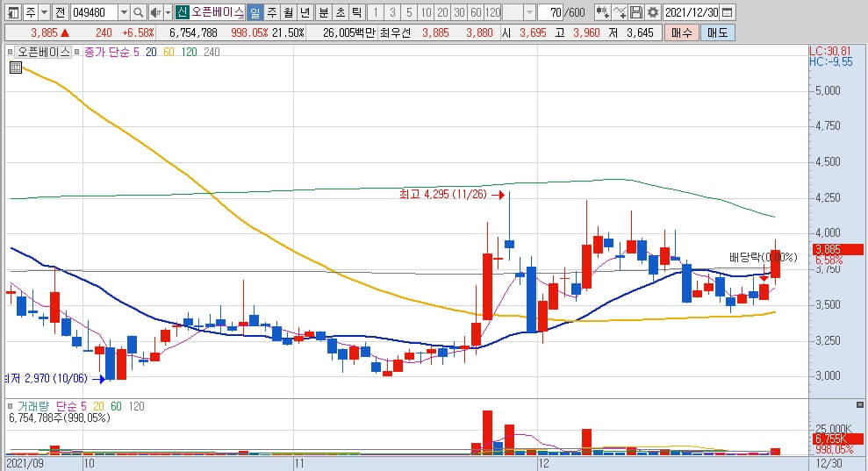Click the add line indicator icon
Screen dimensions: 868x471
620,12
